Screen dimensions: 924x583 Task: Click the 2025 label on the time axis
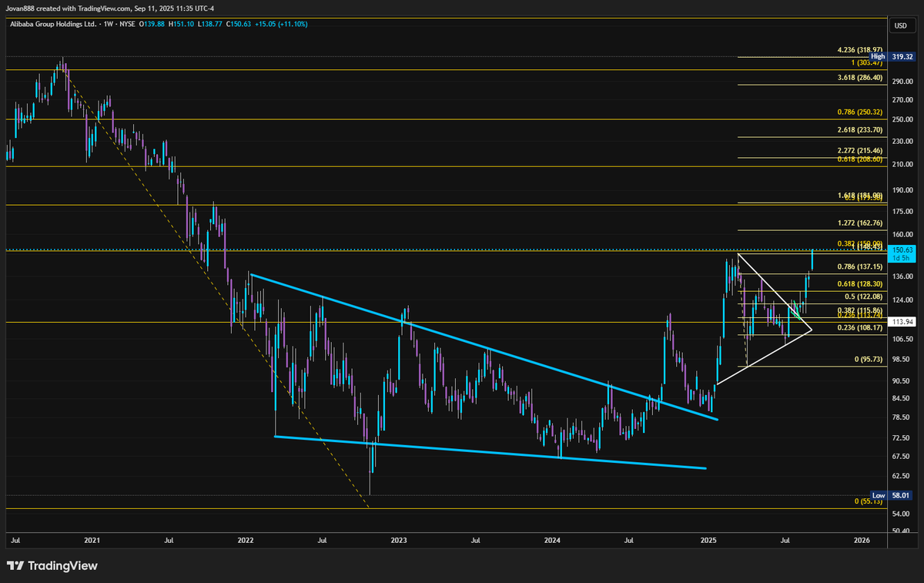click(708, 541)
